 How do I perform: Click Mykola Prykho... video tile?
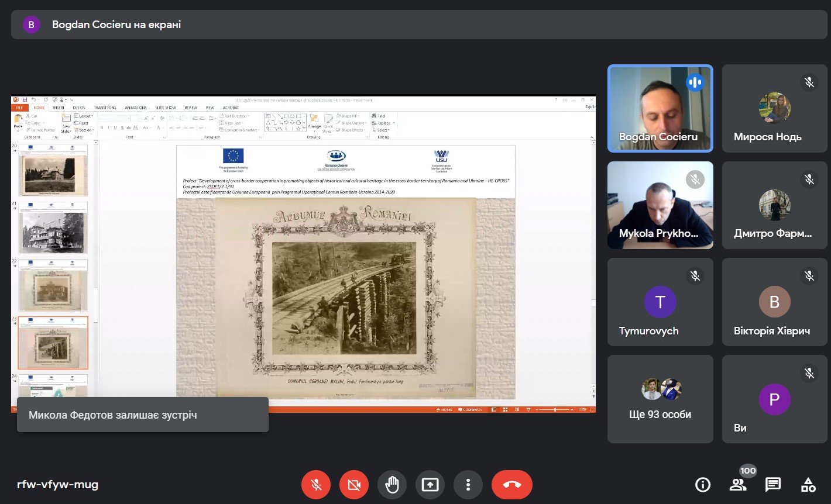coord(660,205)
